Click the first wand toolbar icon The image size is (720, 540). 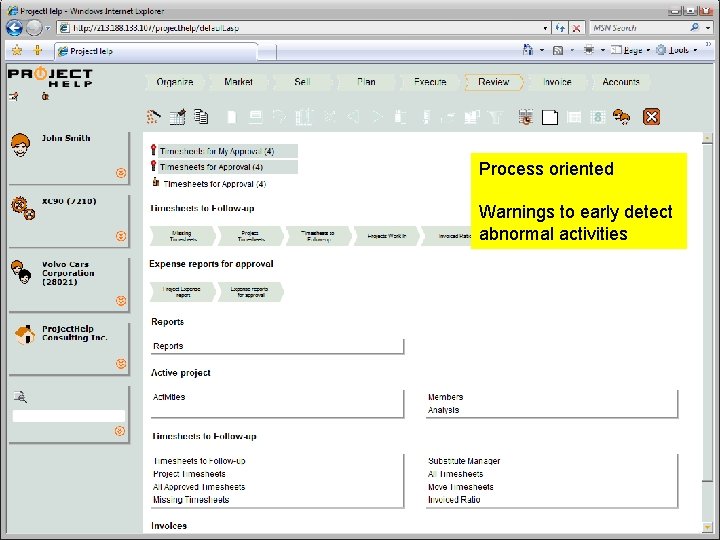pyautogui.click(x=153, y=117)
